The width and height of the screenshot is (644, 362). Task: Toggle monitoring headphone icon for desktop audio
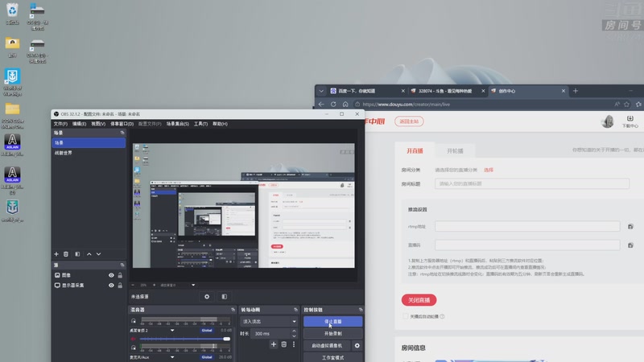coord(134,321)
